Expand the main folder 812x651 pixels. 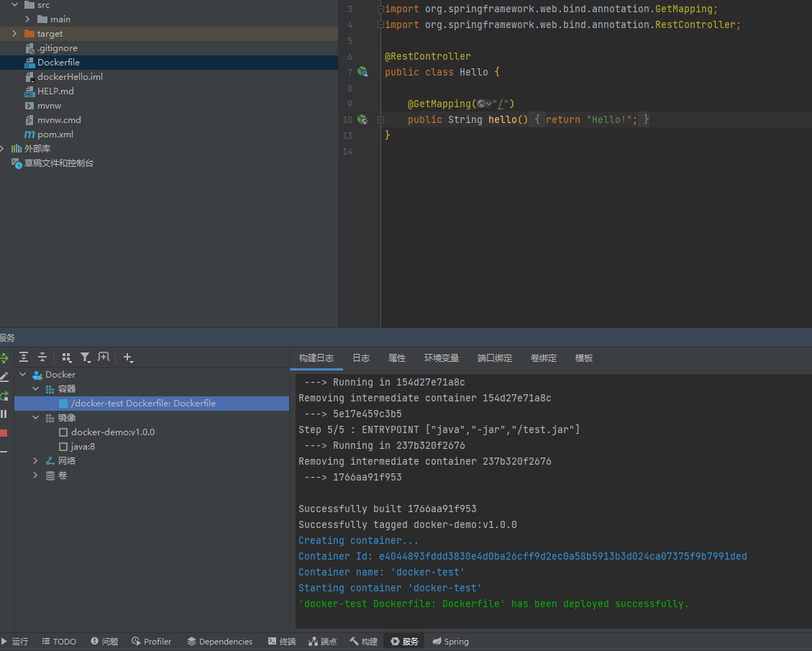pyautogui.click(x=27, y=19)
